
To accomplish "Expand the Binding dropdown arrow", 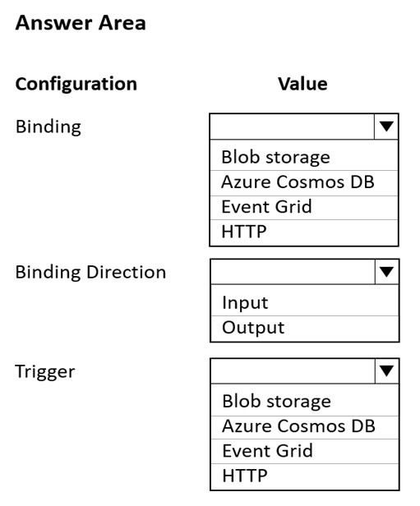I will 386,126.
